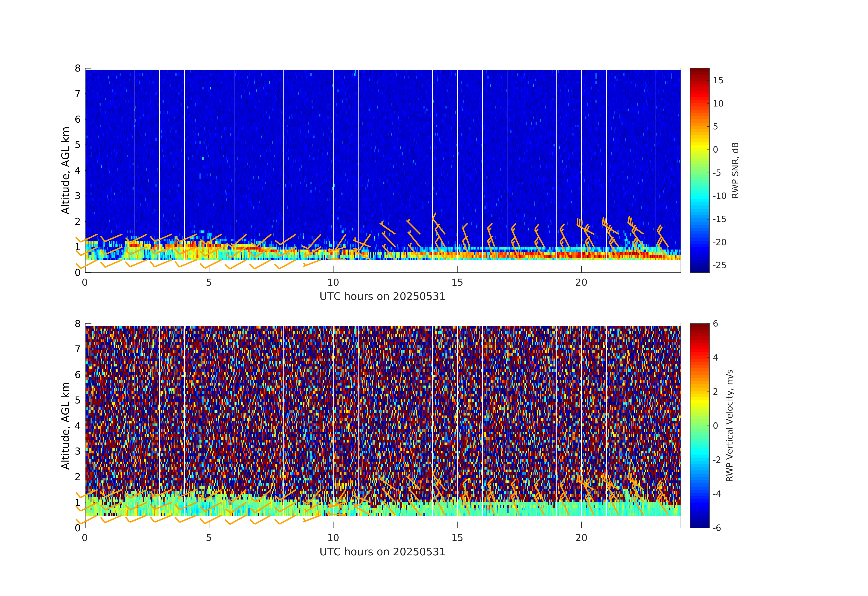The width and height of the screenshot is (868, 596).
Task: Click tick label 15 on top x-axis
Action: coord(457,282)
